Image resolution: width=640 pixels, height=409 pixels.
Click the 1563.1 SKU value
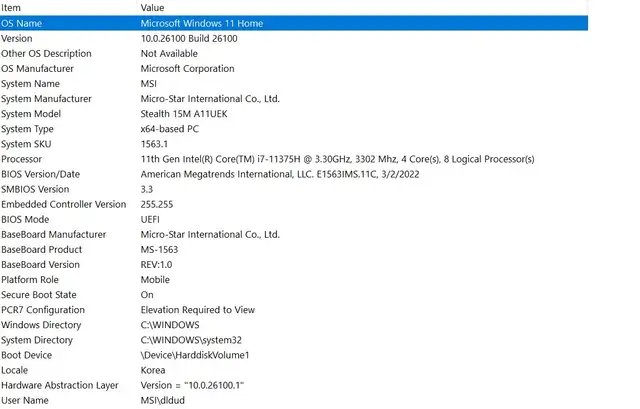tap(154, 144)
